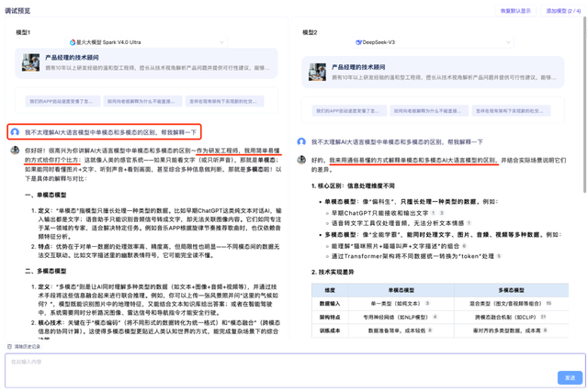Click the 调试预览 page title
The height and width of the screenshot is (392, 588).
pos(17,10)
